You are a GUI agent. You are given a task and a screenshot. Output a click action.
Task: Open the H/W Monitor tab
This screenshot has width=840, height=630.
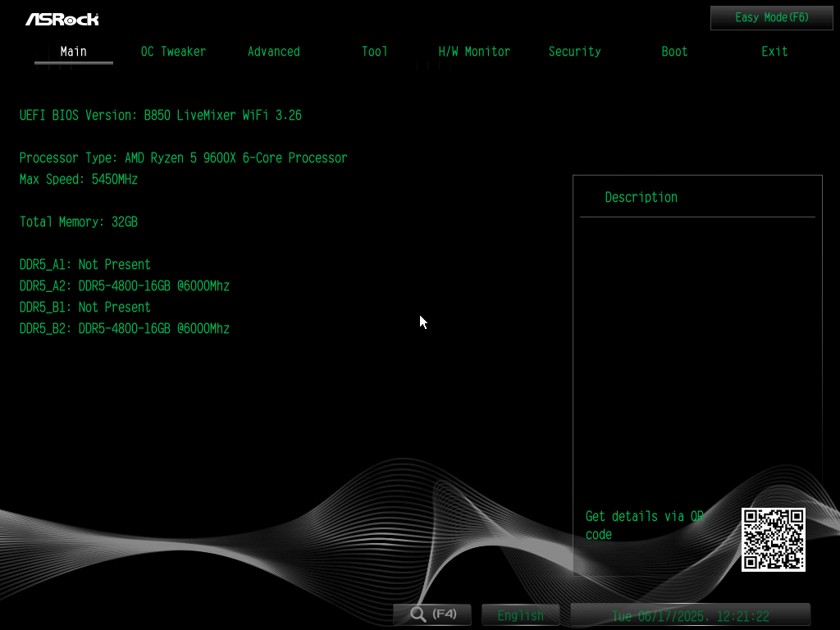[x=474, y=52]
